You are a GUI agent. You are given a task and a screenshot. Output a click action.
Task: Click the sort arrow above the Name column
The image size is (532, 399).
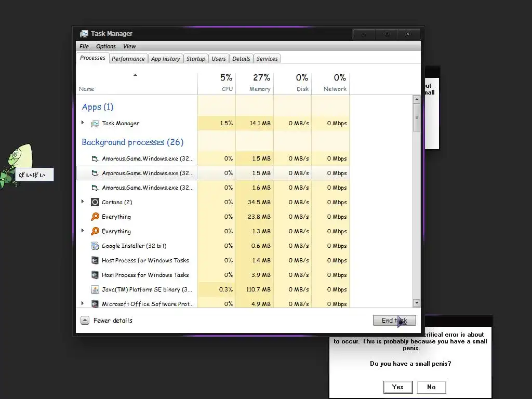[135, 75]
